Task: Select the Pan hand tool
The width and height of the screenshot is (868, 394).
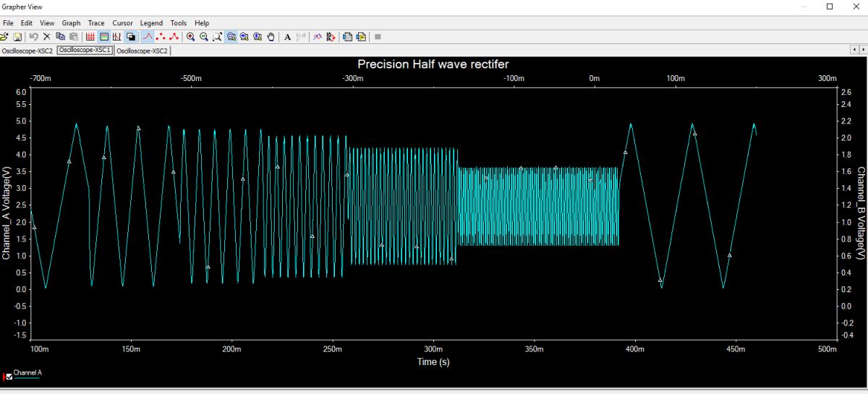Action: pos(271,36)
